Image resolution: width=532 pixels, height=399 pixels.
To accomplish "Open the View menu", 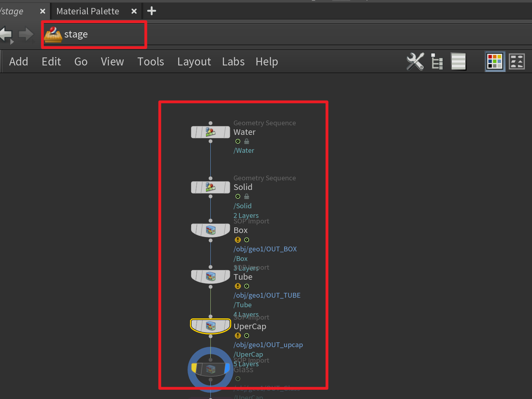I will tap(113, 61).
